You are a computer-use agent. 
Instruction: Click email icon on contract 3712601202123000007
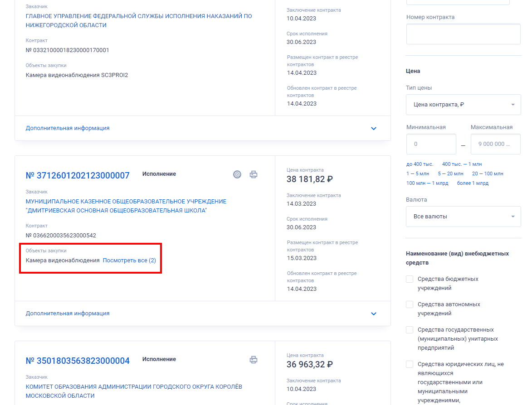click(237, 174)
